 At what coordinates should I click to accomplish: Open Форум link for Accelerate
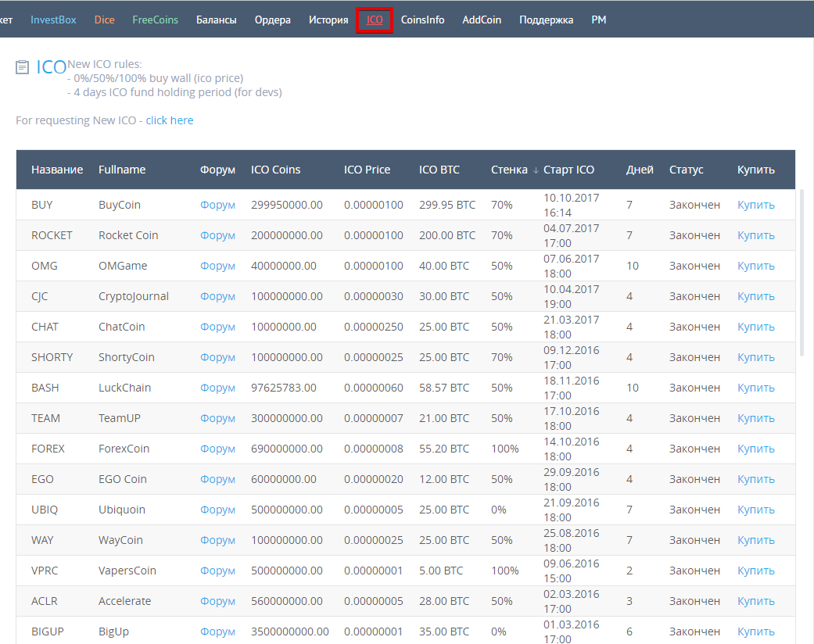(x=217, y=602)
